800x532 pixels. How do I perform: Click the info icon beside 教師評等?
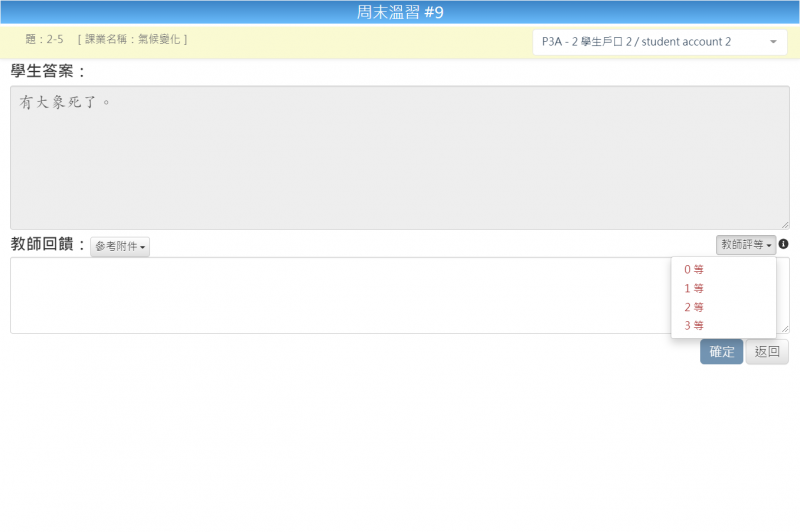coord(784,244)
